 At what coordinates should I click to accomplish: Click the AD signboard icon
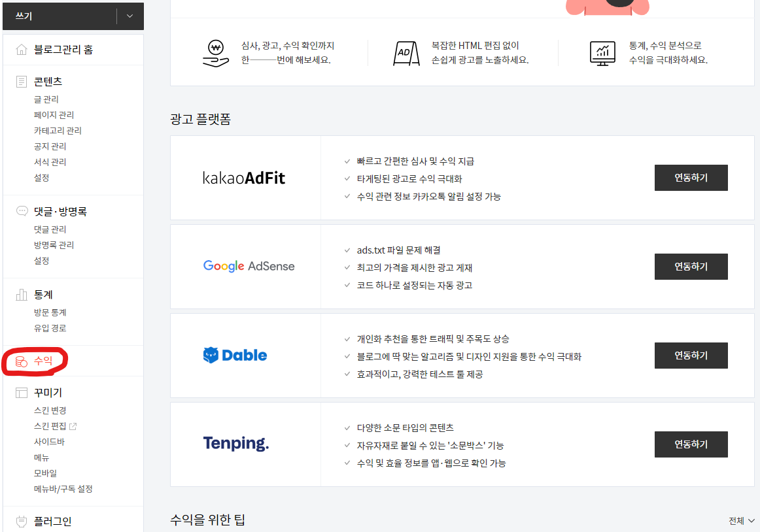click(x=406, y=54)
